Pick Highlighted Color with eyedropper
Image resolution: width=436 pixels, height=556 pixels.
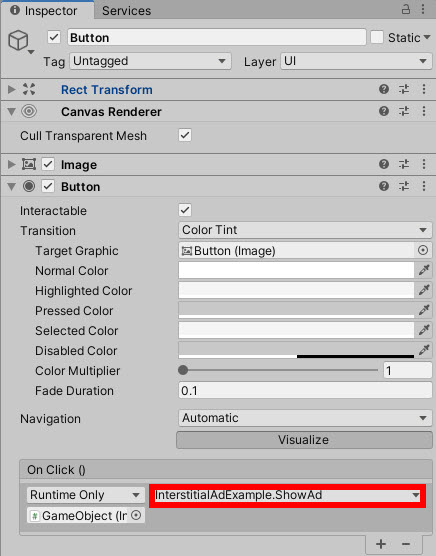click(x=424, y=290)
